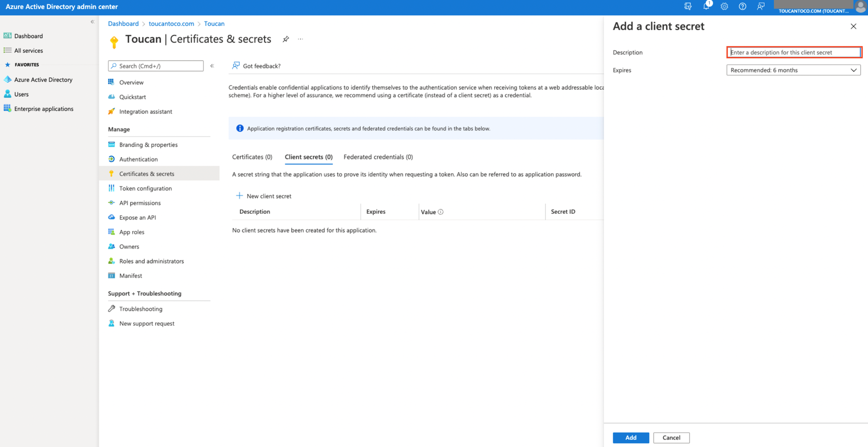This screenshot has width=868, height=447.
Task: Open the Federated credentials tab
Action: [x=378, y=156]
